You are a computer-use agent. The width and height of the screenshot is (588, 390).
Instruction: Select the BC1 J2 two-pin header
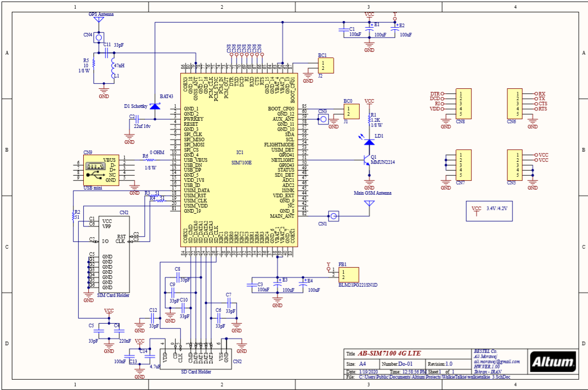point(325,66)
